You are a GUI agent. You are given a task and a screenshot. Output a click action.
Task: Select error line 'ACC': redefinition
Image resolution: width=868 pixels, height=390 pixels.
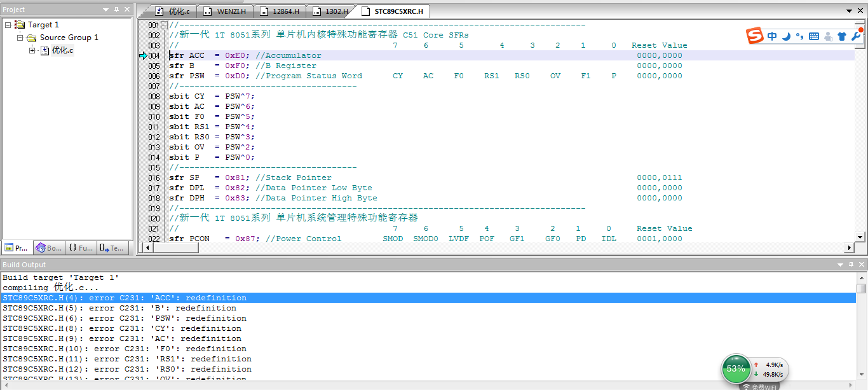pyautogui.click(x=428, y=298)
